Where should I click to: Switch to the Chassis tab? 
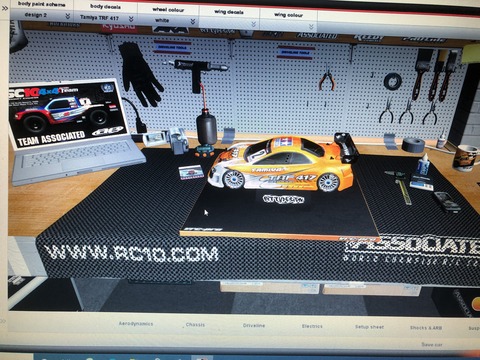point(195,325)
